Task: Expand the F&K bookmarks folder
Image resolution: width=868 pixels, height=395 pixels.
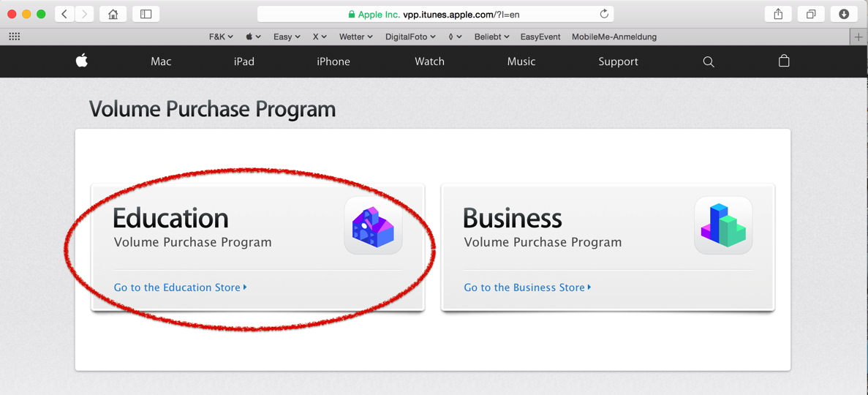Action: pos(221,37)
